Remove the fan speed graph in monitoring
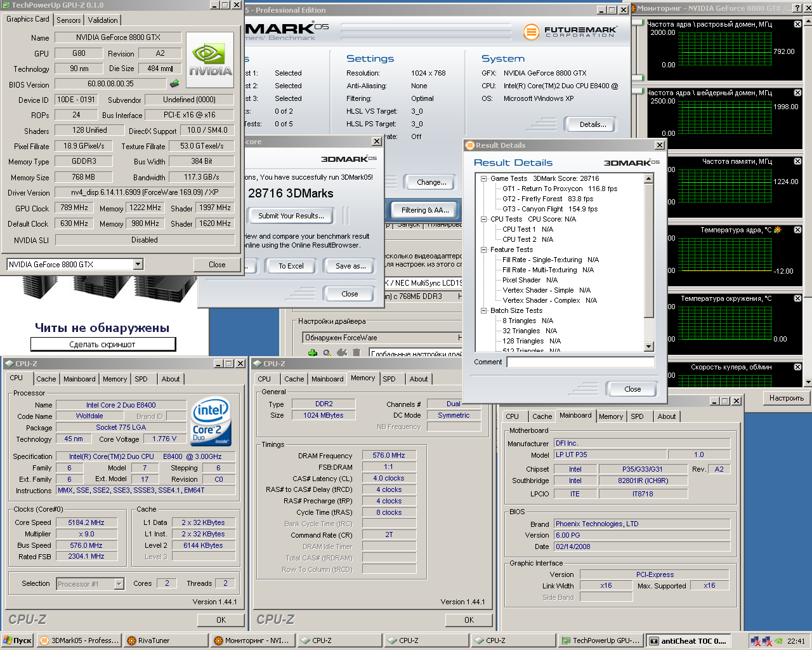This screenshot has width=812, height=650. (x=797, y=367)
